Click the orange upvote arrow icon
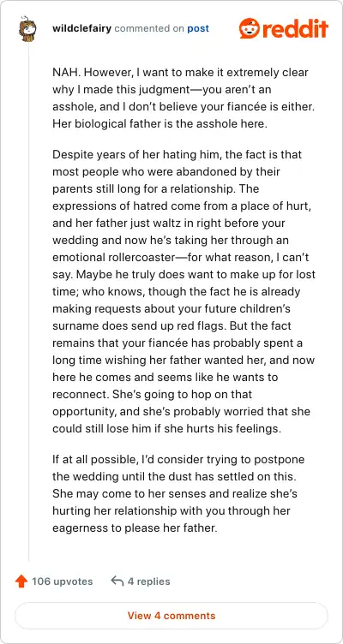The height and width of the screenshot is (644, 343). point(21,581)
